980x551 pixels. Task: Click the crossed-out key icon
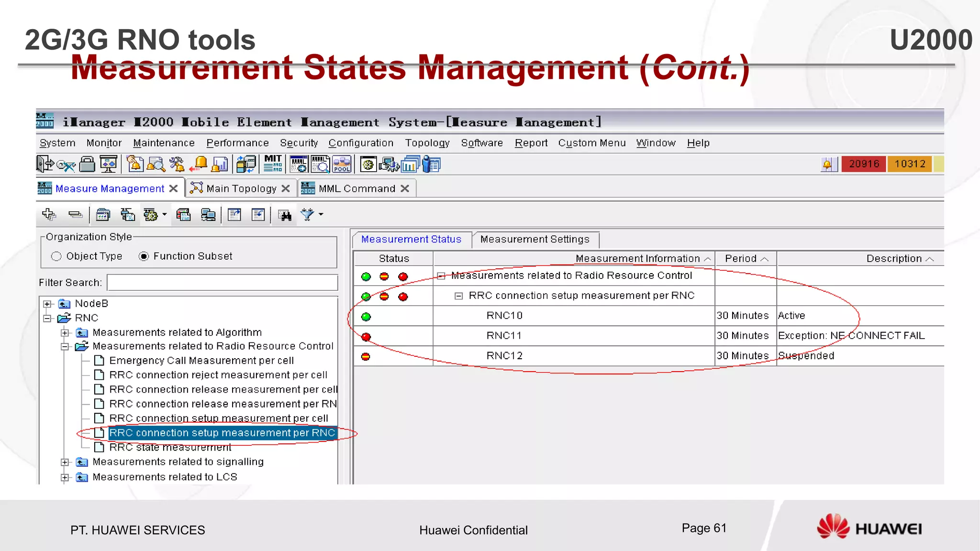(66, 165)
